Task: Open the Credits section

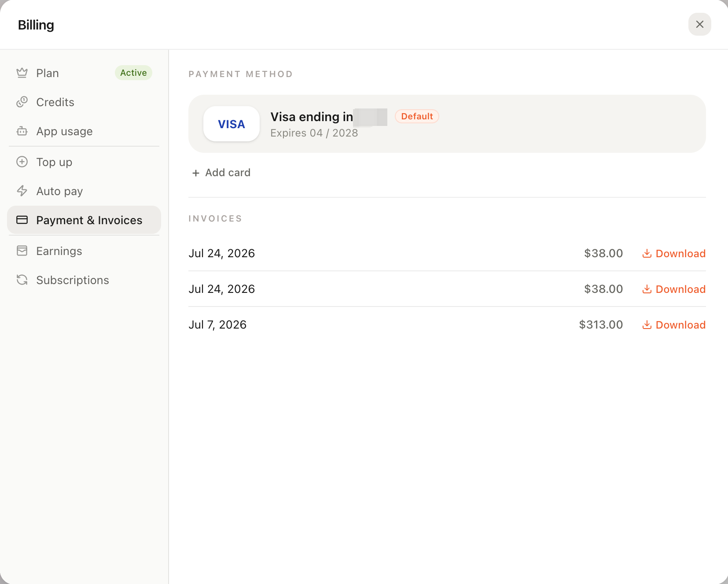Action: pyautogui.click(x=84, y=102)
